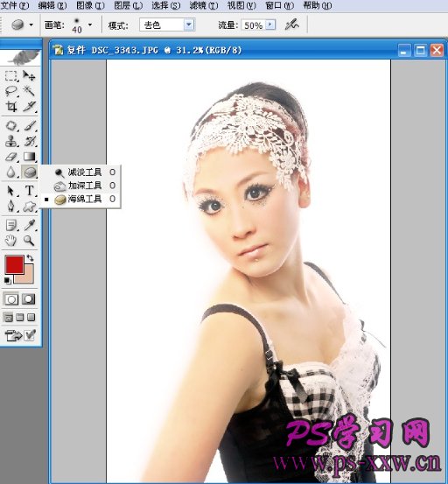Open the 选择 menu

tap(165, 5)
